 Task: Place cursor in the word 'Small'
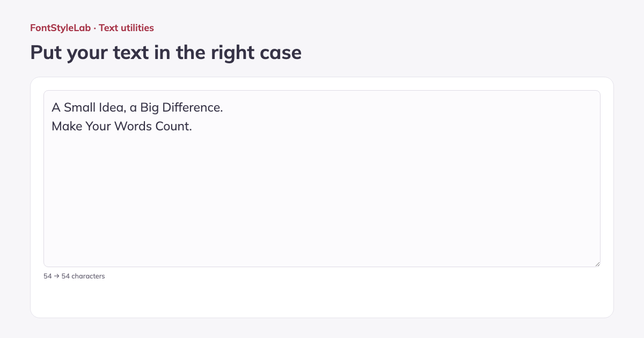(78, 107)
